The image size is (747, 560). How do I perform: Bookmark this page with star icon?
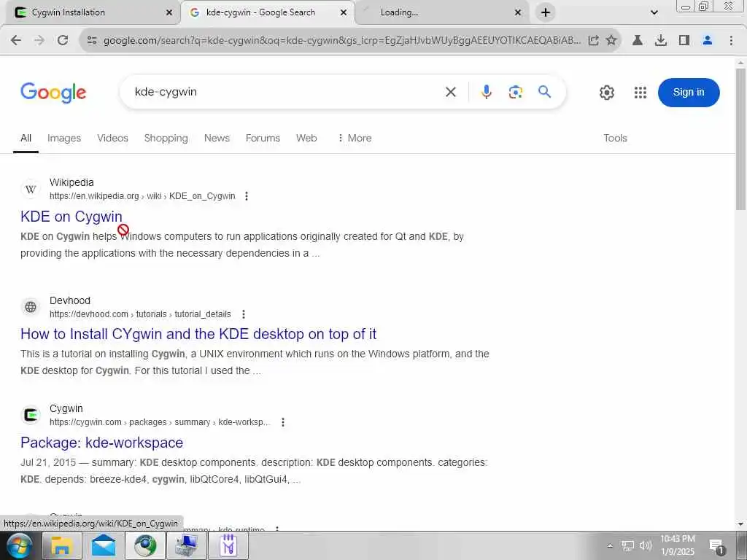tap(611, 41)
